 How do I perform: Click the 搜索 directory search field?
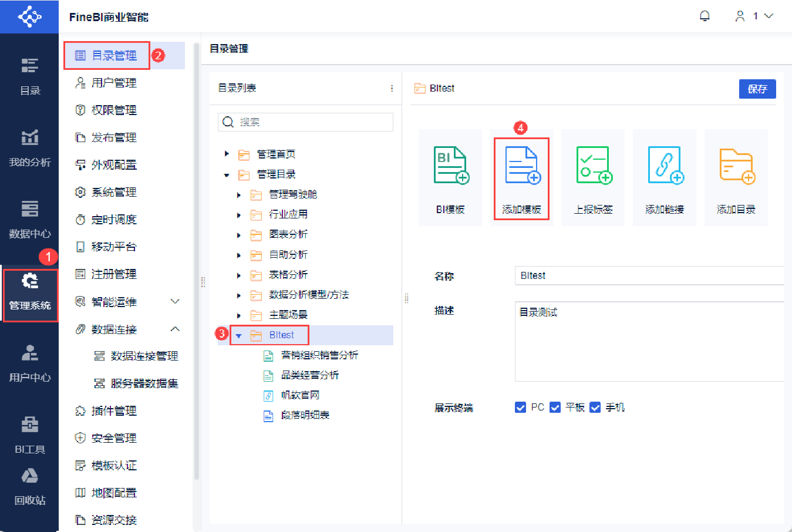coord(305,122)
